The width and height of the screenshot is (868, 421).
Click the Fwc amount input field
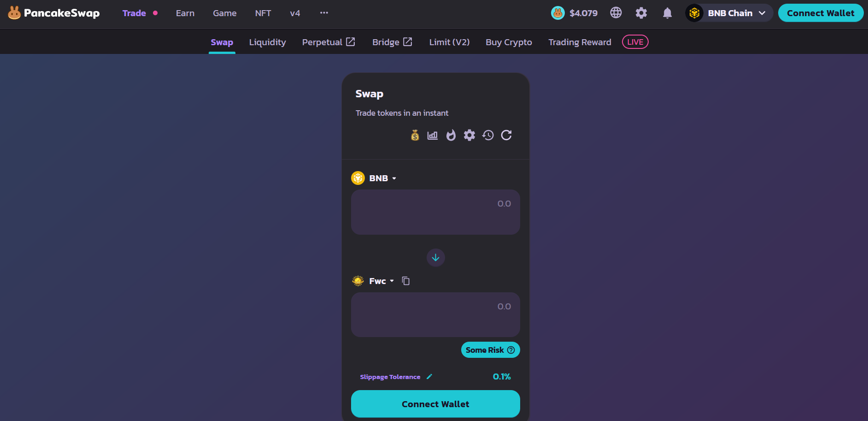pyautogui.click(x=435, y=315)
